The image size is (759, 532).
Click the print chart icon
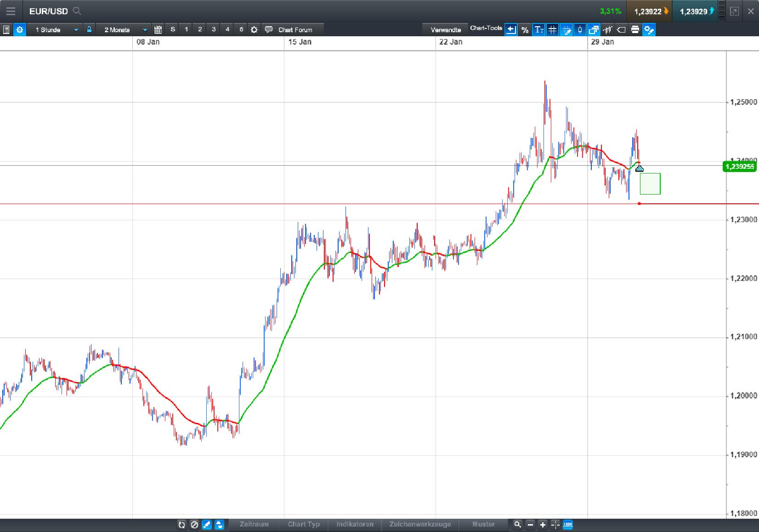[635, 29]
